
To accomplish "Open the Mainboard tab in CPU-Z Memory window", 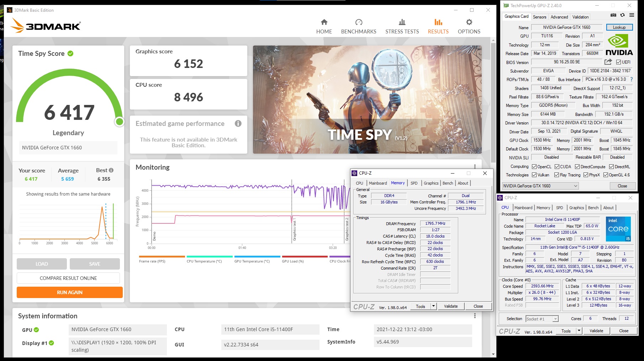I will coord(378,183).
